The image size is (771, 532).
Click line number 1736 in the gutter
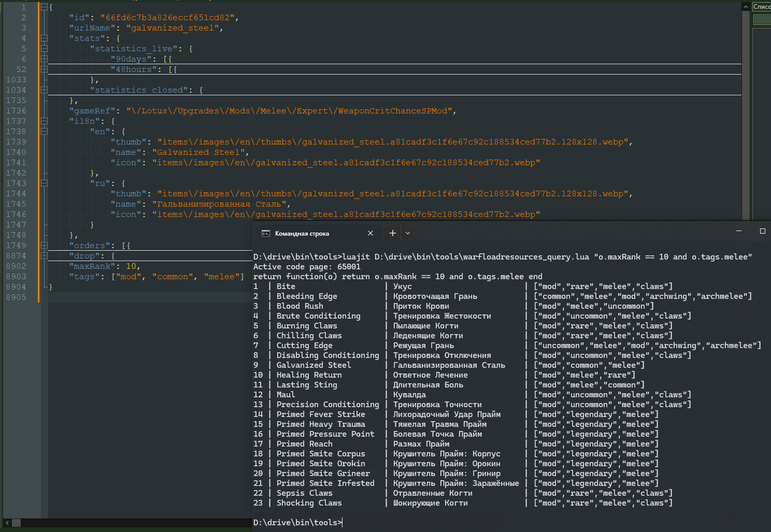[x=16, y=111]
